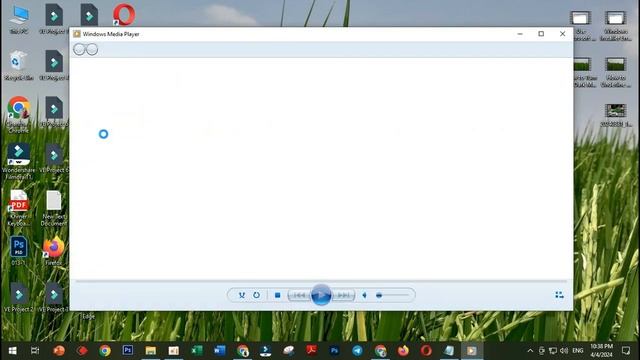Open the clock showing 10:38 PM
The image size is (640, 360).
click(x=601, y=351)
